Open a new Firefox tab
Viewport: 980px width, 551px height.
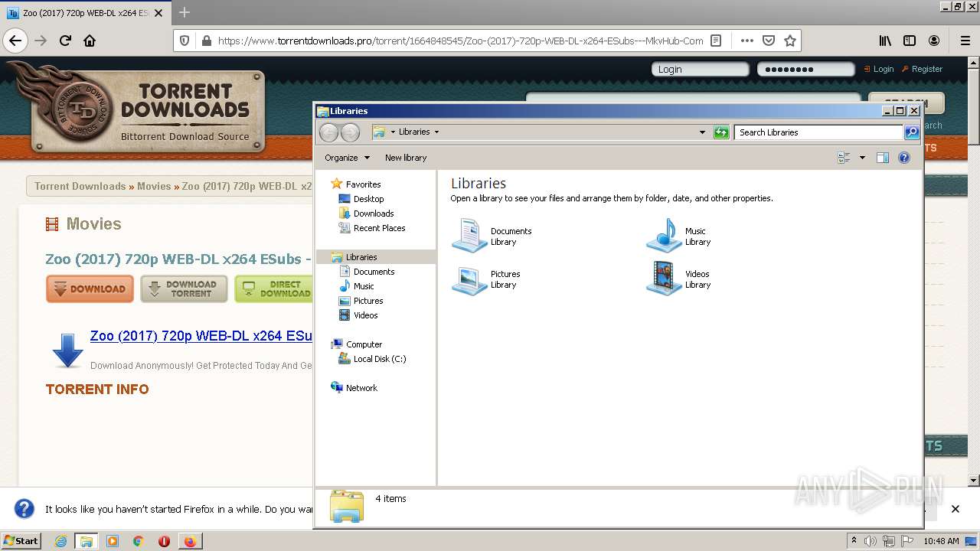(185, 12)
